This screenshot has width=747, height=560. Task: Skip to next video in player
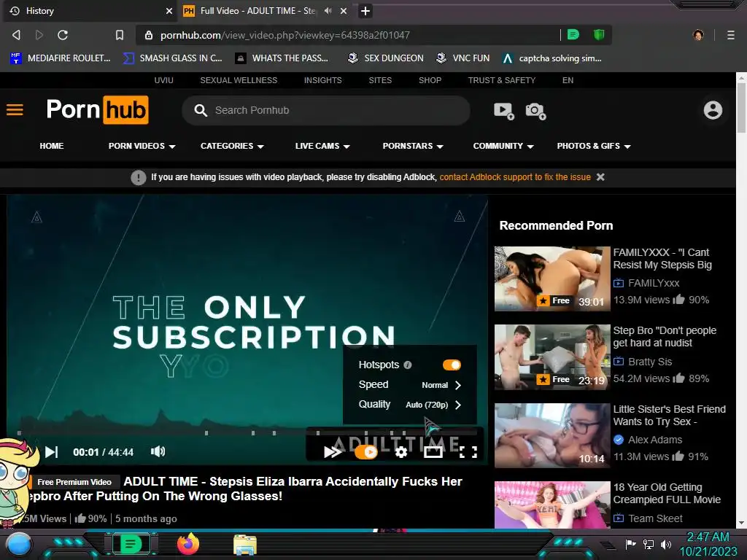(52, 452)
